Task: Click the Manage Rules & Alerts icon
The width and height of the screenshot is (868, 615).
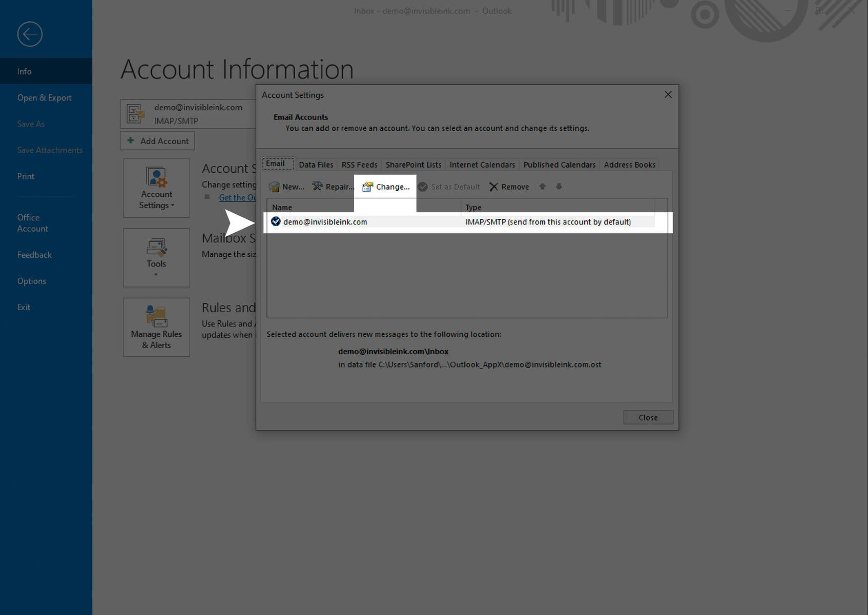Action: (156, 316)
